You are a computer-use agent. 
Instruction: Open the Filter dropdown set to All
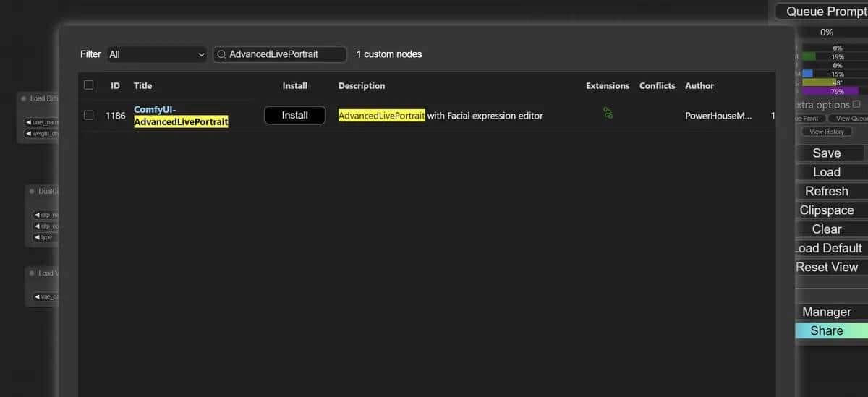coord(157,54)
